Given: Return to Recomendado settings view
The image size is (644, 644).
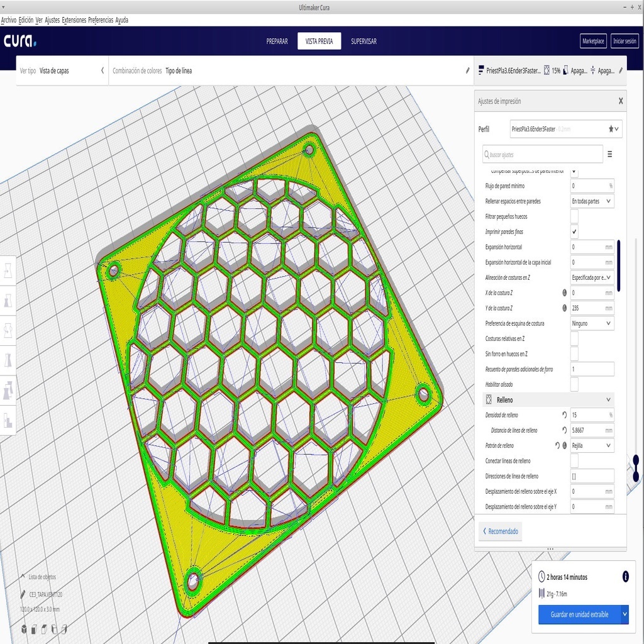Looking at the screenshot, I should click(501, 531).
